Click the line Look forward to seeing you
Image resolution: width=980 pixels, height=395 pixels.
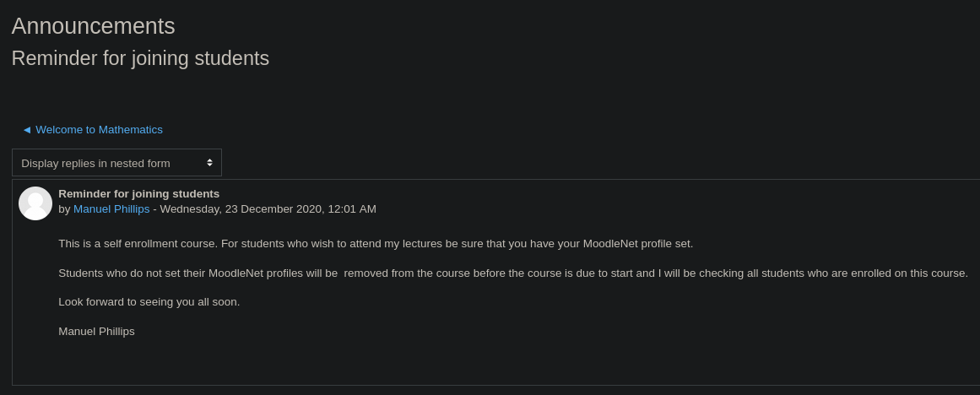[x=149, y=302]
